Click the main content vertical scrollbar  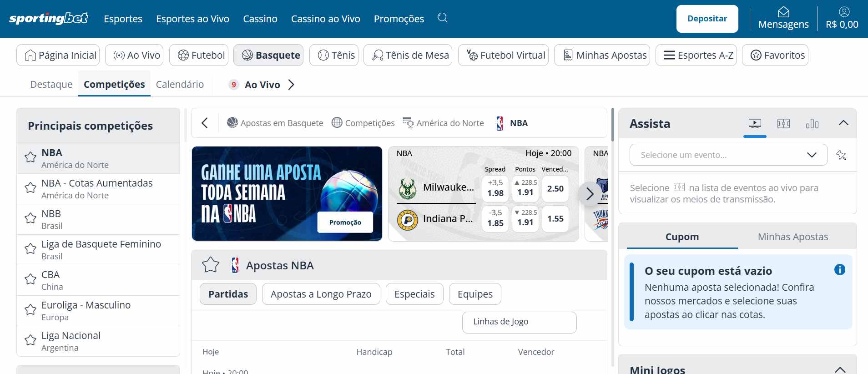pos(613,125)
